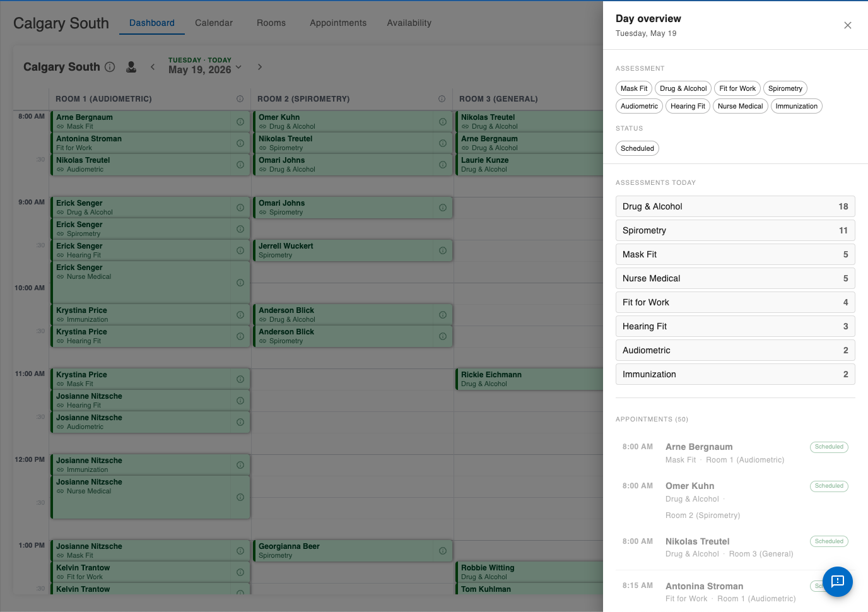This screenshot has height=612, width=868.
Task: Open info icon on Antonina Stroman Fit for Work
Action: pyautogui.click(x=240, y=143)
